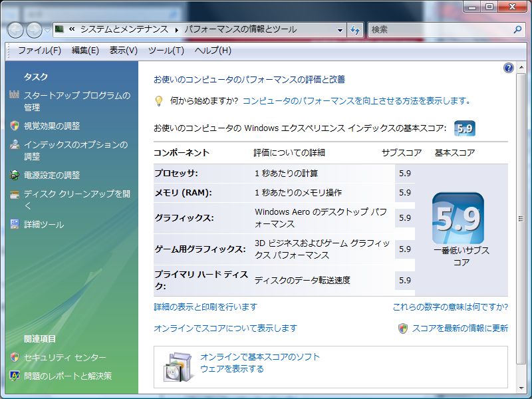Open the ヘルプ(H) menu
The image size is (532, 399).
point(213,51)
